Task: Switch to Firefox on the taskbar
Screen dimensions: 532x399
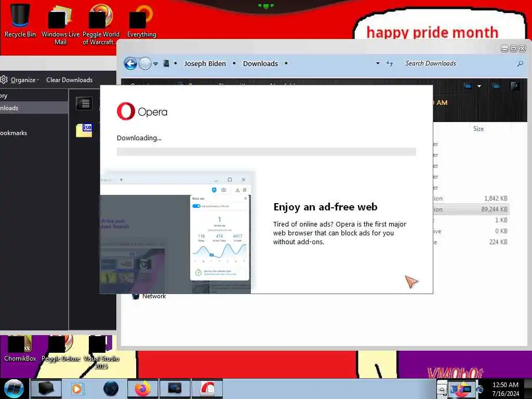Action: [143, 389]
